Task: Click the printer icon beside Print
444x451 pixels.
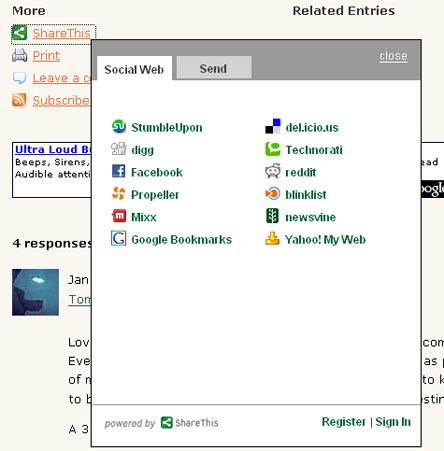Action: click(20, 55)
